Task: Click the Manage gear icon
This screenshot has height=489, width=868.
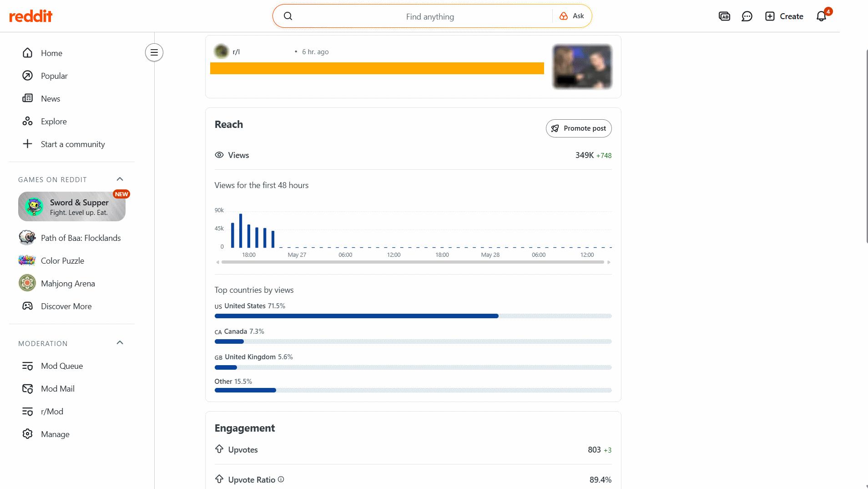Action: (28, 434)
